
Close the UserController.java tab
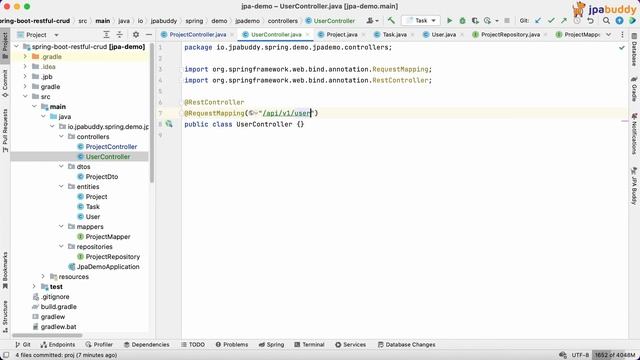[307, 35]
